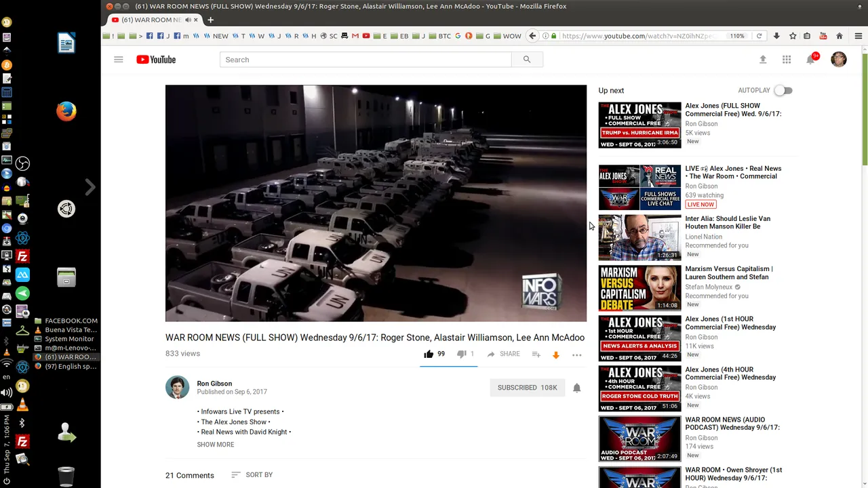The image size is (868, 488).
Task: Toggle the Autoplay switch
Action: [x=783, y=90]
